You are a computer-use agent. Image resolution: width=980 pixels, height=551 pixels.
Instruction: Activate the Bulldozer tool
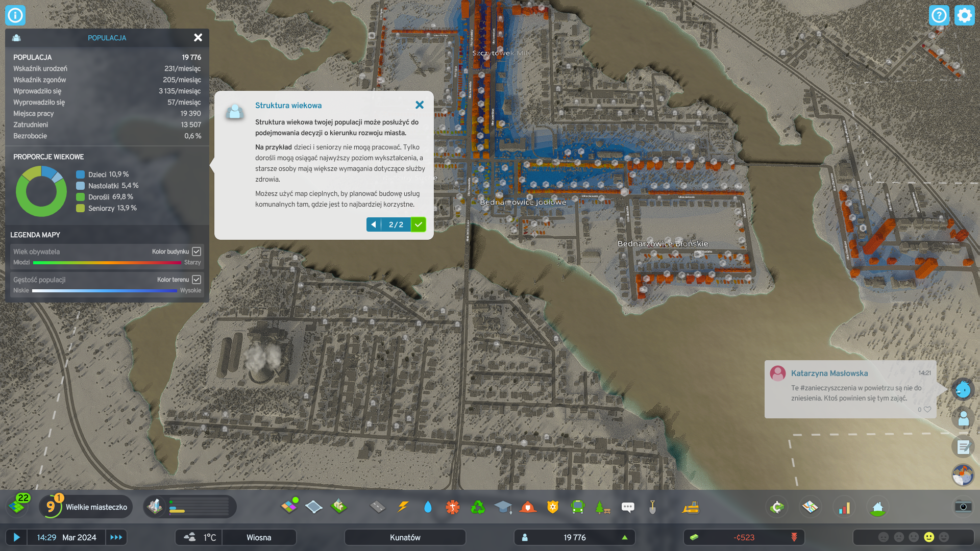[691, 507]
